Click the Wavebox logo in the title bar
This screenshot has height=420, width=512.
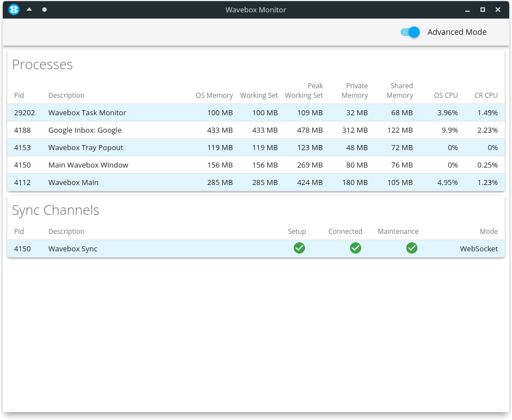(x=13, y=9)
